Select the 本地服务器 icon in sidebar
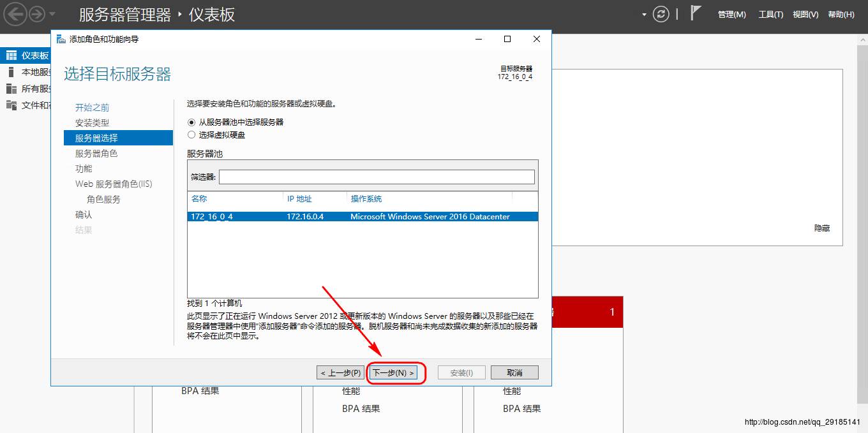This screenshot has height=433, width=868. pyautogui.click(x=11, y=72)
